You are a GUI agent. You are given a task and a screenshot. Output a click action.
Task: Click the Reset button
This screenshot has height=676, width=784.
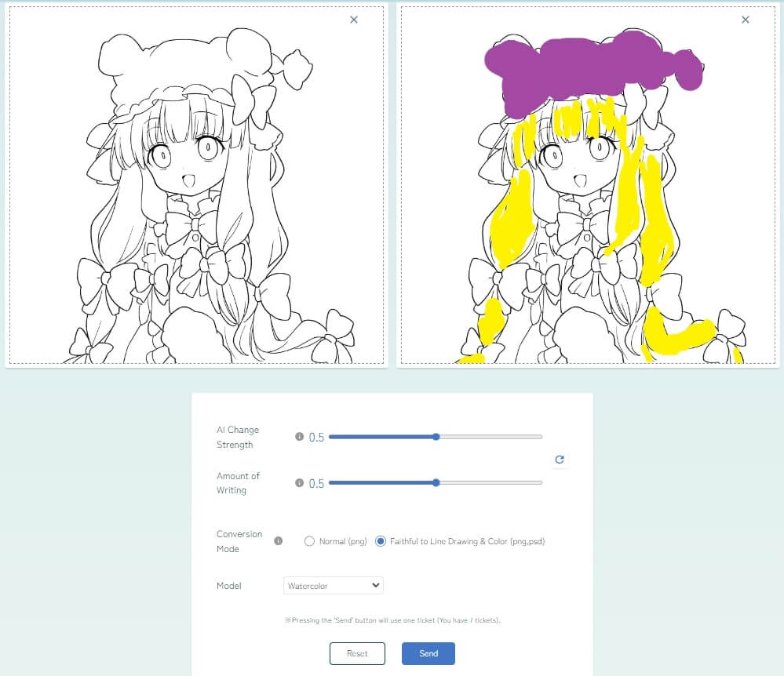[x=357, y=653]
